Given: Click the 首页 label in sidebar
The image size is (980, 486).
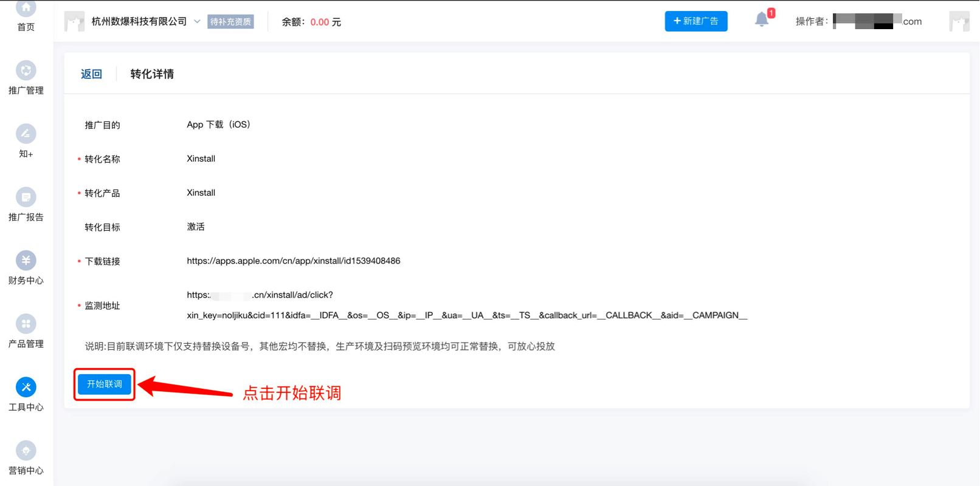Looking at the screenshot, I should coord(26,27).
